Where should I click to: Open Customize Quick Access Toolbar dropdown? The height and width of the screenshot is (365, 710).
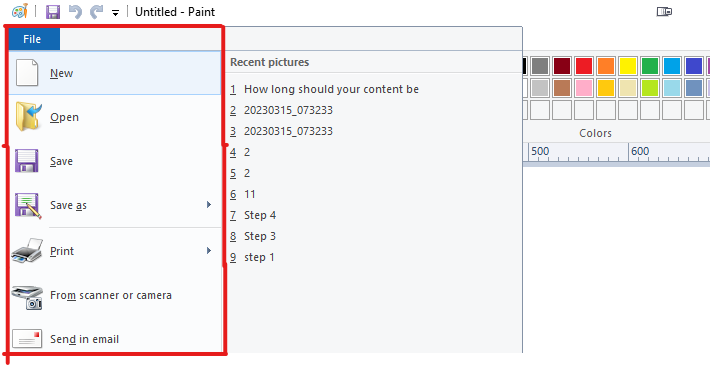click(115, 13)
